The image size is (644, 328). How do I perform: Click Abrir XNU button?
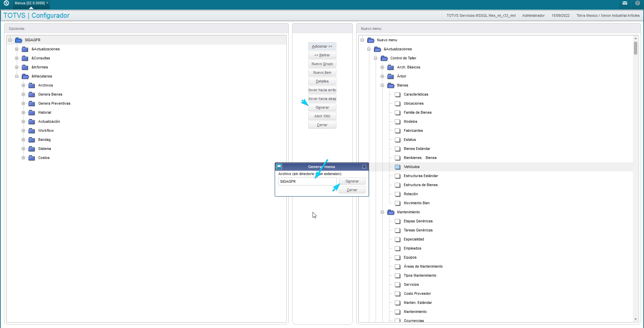coord(322,116)
